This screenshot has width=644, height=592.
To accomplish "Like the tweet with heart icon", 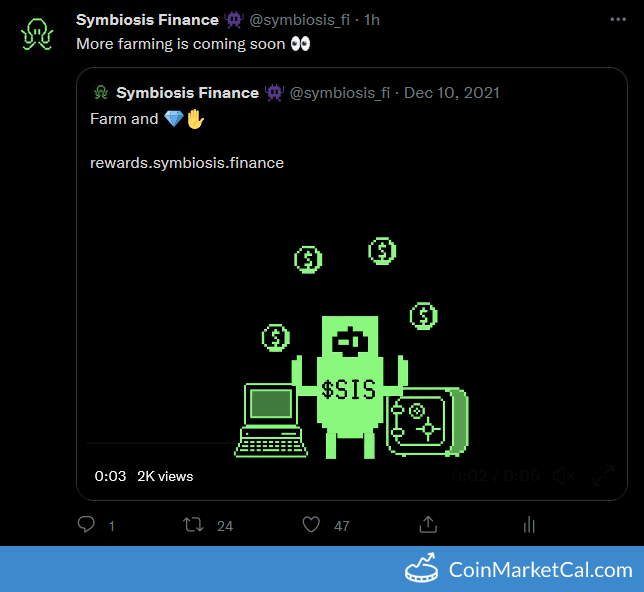I will (x=311, y=524).
